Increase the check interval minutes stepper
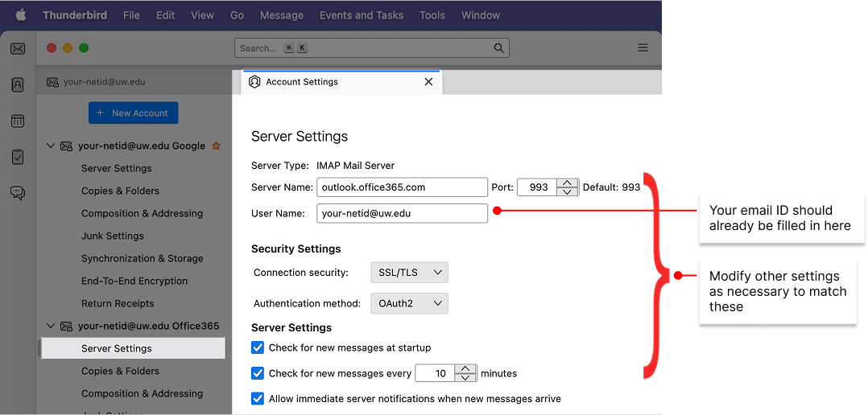 pos(465,368)
